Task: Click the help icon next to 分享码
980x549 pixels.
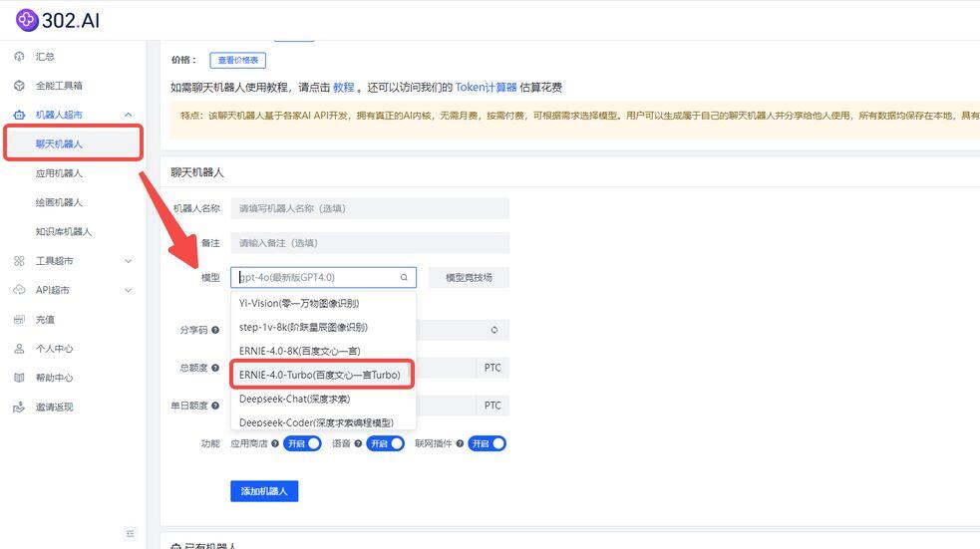Action: pyautogui.click(x=215, y=330)
